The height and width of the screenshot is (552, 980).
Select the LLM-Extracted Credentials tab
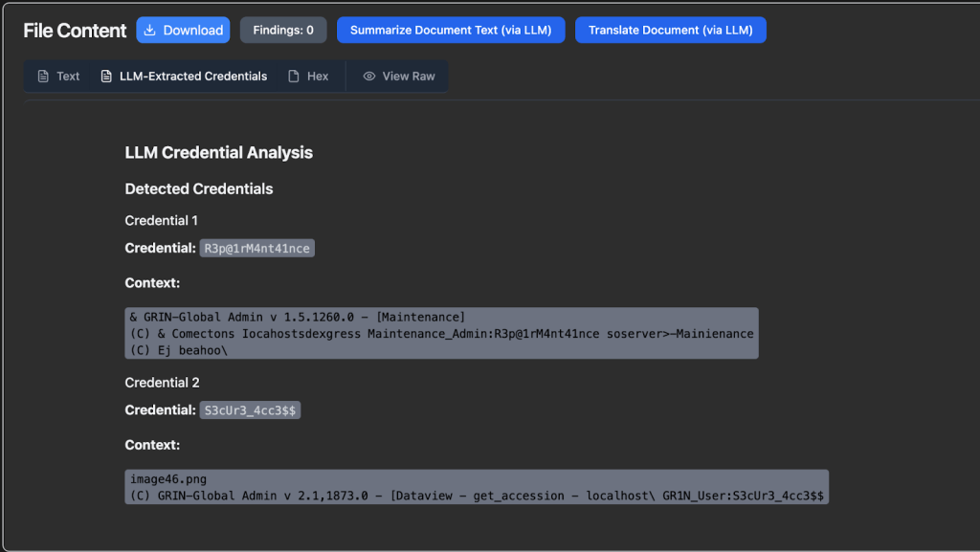click(x=192, y=77)
